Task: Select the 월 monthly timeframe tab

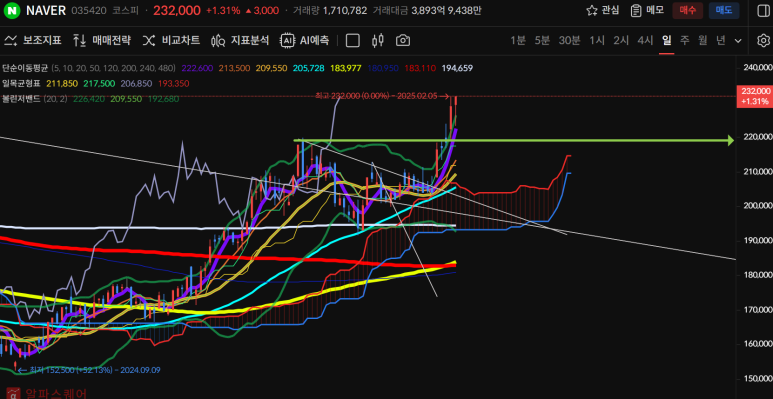Action: pos(703,40)
